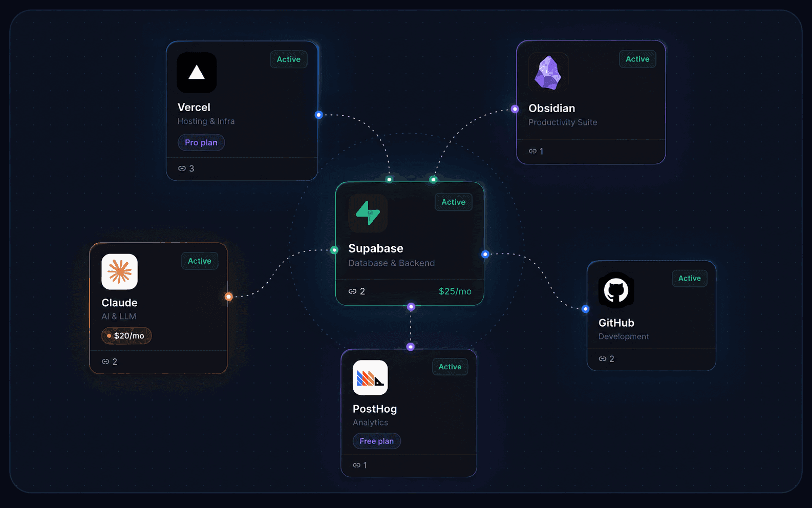
Task: Select the purple connector dot on Obsidian card
Action: 515,109
